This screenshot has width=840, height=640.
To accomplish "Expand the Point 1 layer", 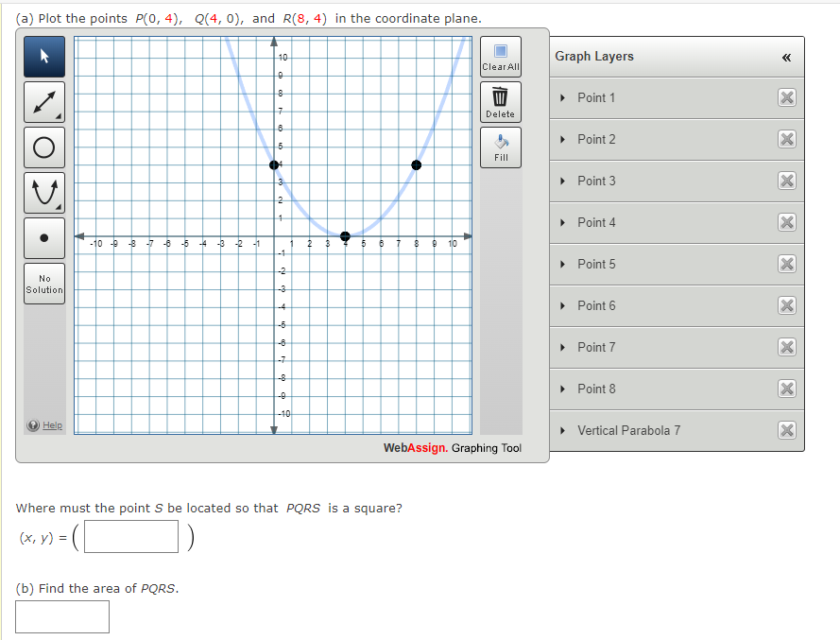I will tap(562, 97).
